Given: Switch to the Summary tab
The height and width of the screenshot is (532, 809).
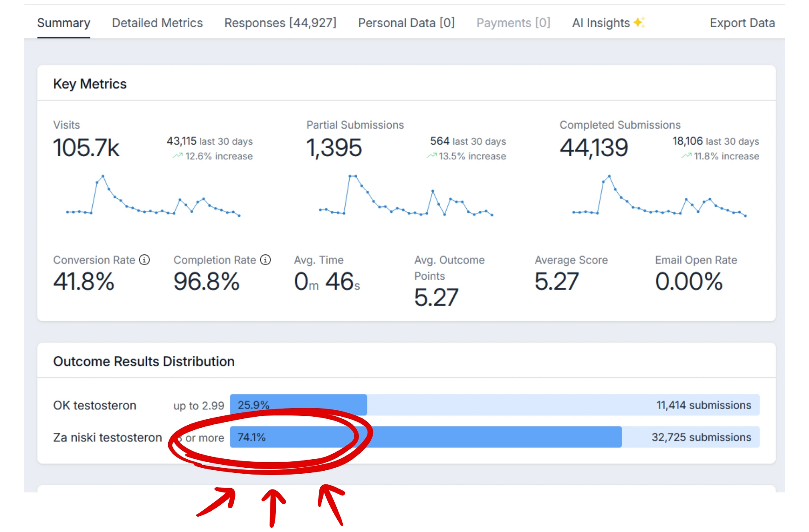Looking at the screenshot, I should tap(63, 23).
